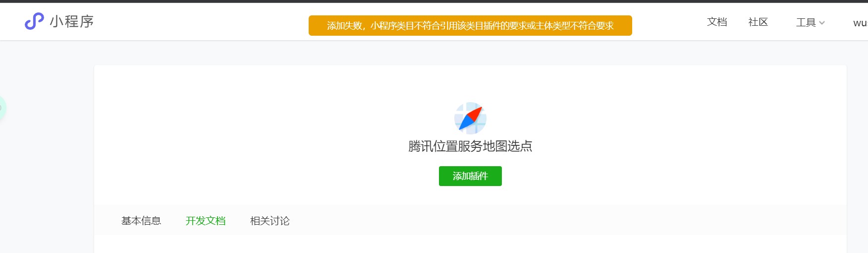868x253 pixels.
Task: Click empty header space between 小程序 and banner
Action: tap(201, 22)
